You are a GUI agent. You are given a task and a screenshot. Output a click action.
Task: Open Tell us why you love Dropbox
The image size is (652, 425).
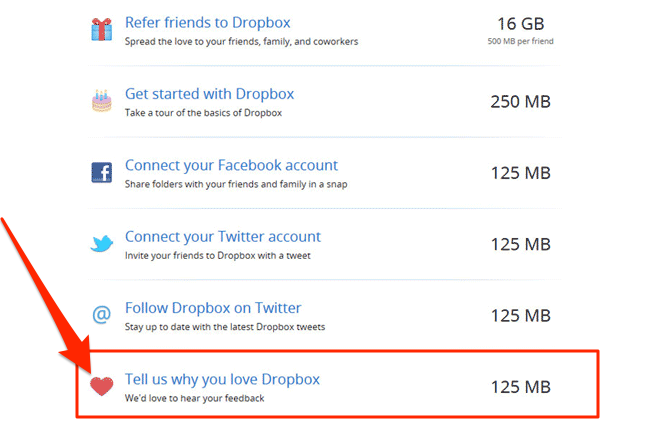pyautogui.click(x=222, y=380)
